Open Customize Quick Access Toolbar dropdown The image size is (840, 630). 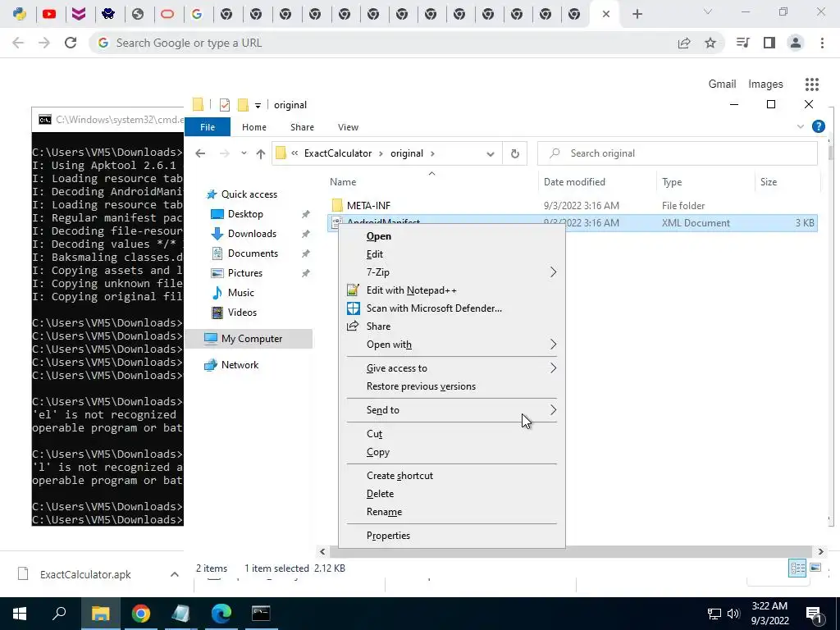pyautogui.click(x=258, y=105)
